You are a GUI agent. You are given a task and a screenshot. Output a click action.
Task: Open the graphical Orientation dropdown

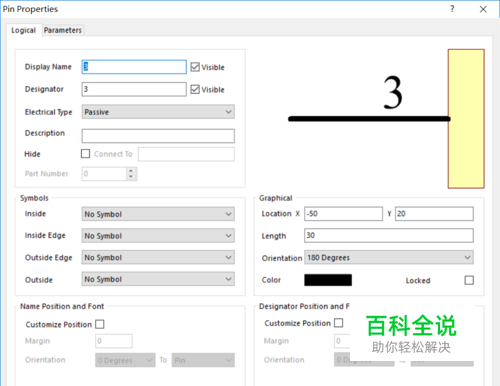[389, 257]
